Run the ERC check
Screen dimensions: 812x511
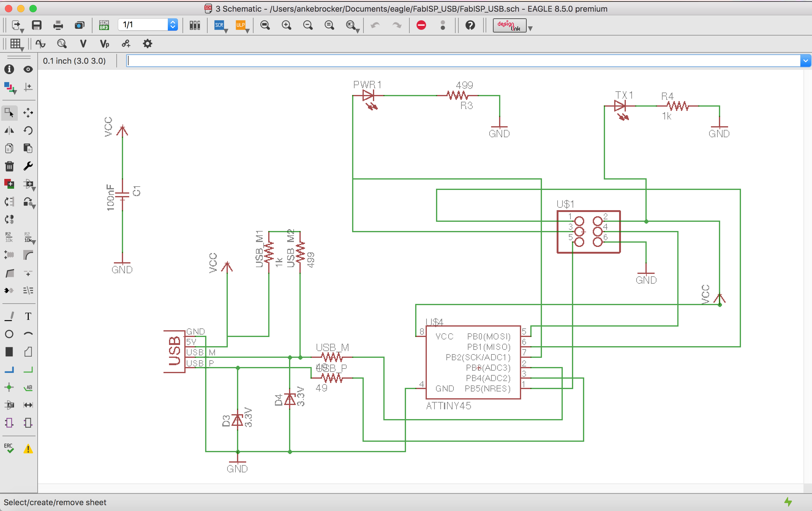click(9, 449)
